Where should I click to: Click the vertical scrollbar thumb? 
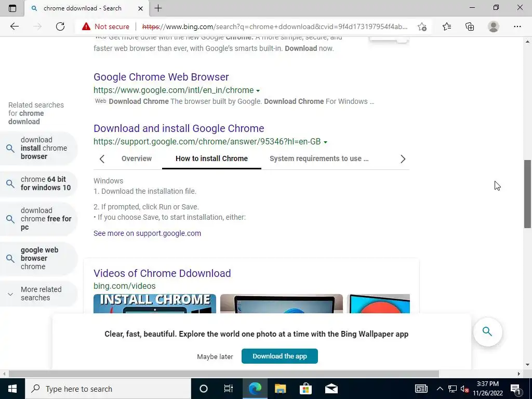pos(528,194)
